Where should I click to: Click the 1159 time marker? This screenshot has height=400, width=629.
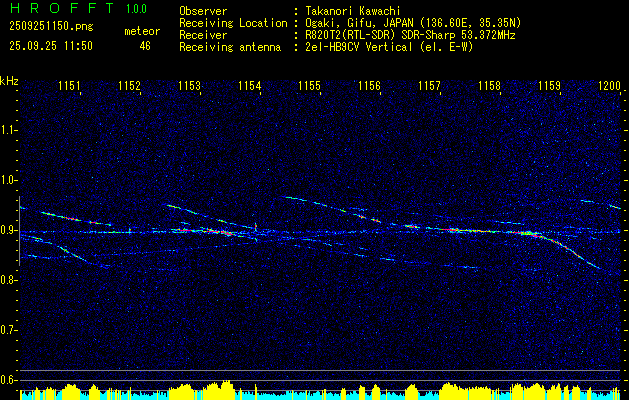pos(550,85)
